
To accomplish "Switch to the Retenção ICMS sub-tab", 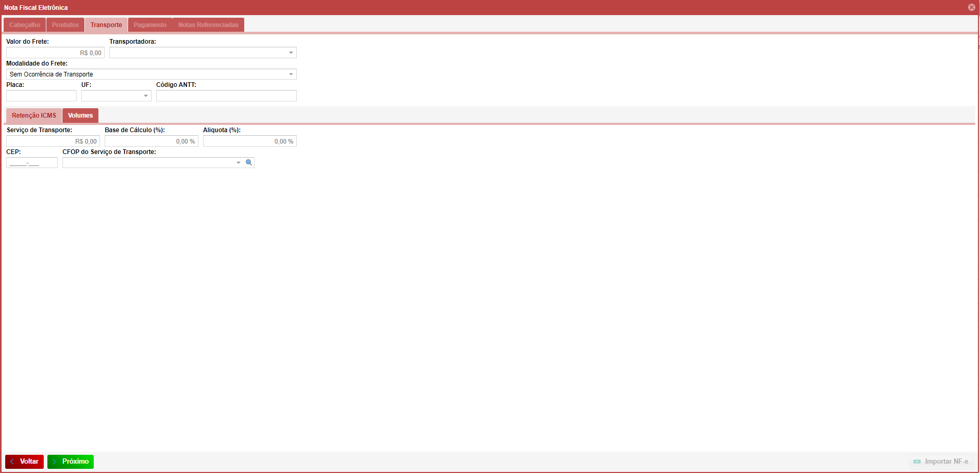I will click(x=34, y=116).
